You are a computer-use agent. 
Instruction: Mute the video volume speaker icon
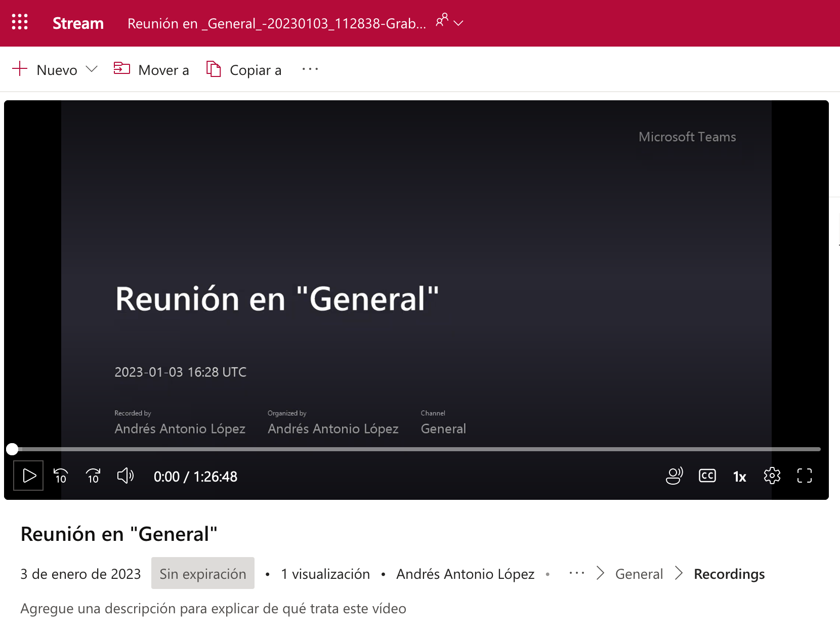(125, 476)
